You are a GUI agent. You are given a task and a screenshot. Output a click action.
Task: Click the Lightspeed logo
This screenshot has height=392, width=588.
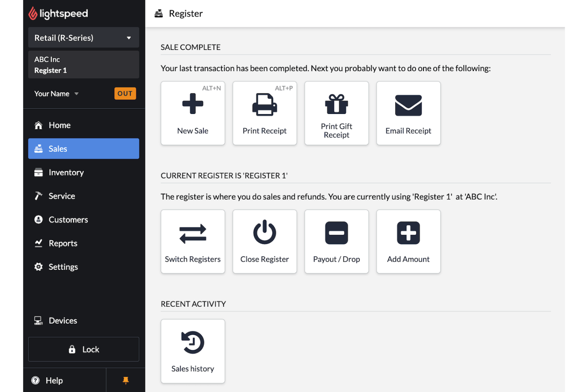(58, 13)
